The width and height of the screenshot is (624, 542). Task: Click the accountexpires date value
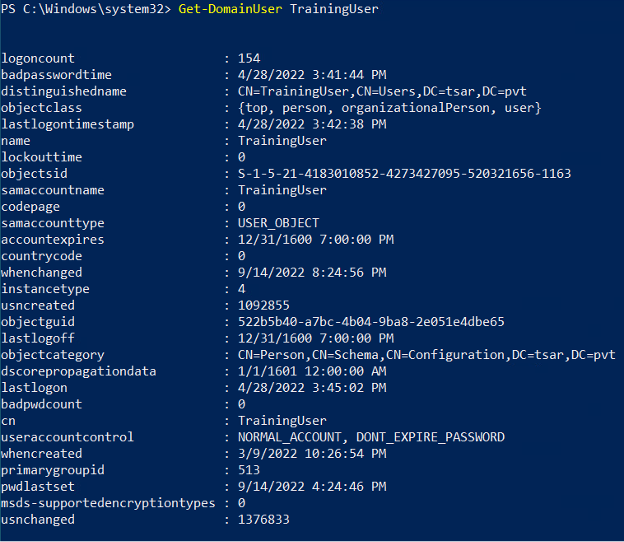click(x=316, y=240)
